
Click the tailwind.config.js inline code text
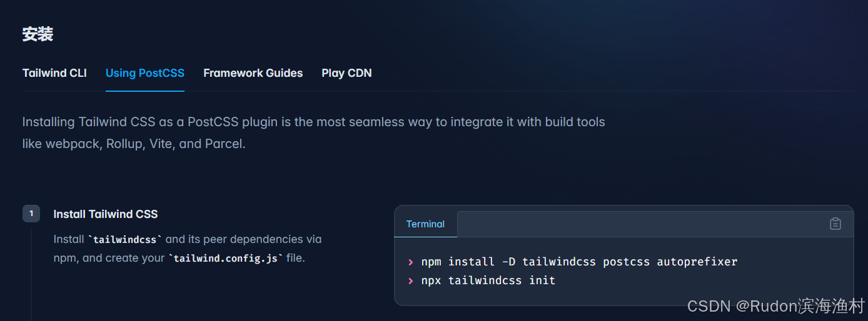(x=226, y=258)
